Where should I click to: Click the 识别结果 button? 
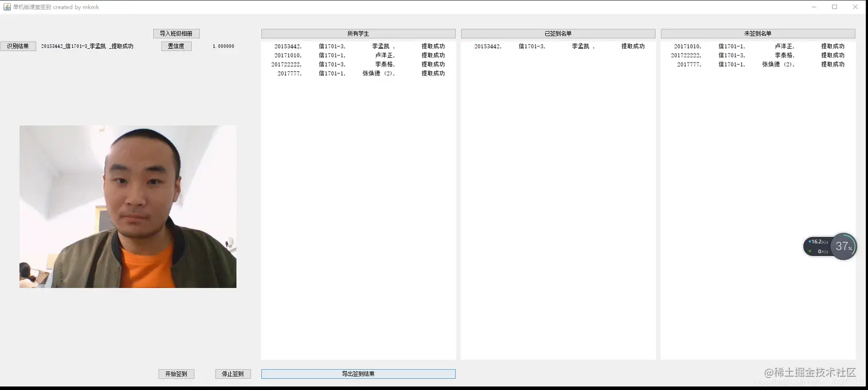(x=18, y=46)
